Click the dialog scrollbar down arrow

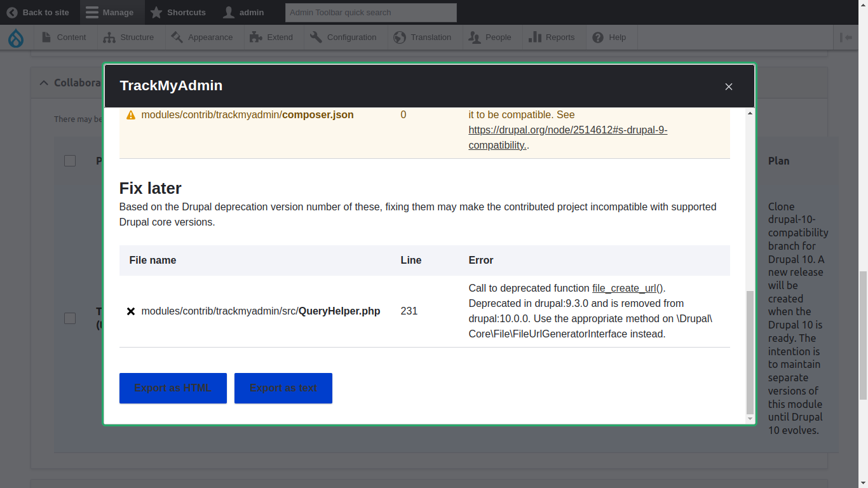point(750,419)
